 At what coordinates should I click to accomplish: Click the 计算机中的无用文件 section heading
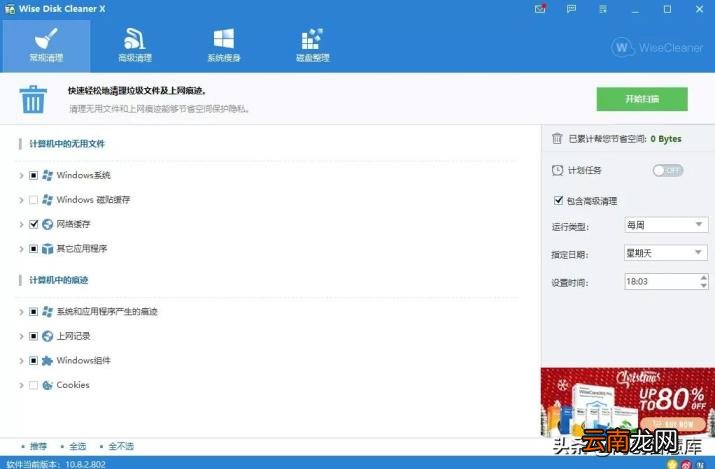coord(67,144)
